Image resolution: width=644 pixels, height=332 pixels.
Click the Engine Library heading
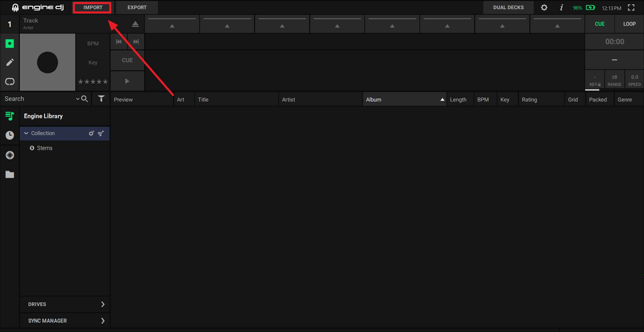tap(43, 116)
